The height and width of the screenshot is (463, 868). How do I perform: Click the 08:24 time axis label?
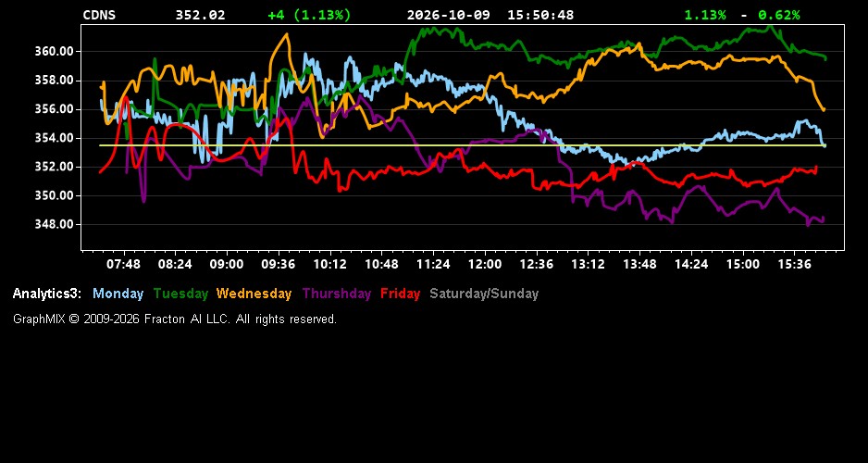[175, 264]
